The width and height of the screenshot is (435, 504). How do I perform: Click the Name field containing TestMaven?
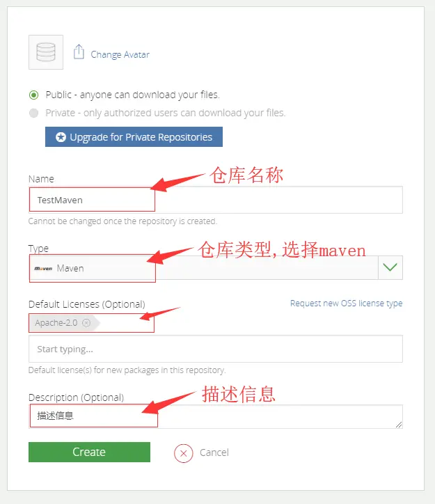click(216, 200)
